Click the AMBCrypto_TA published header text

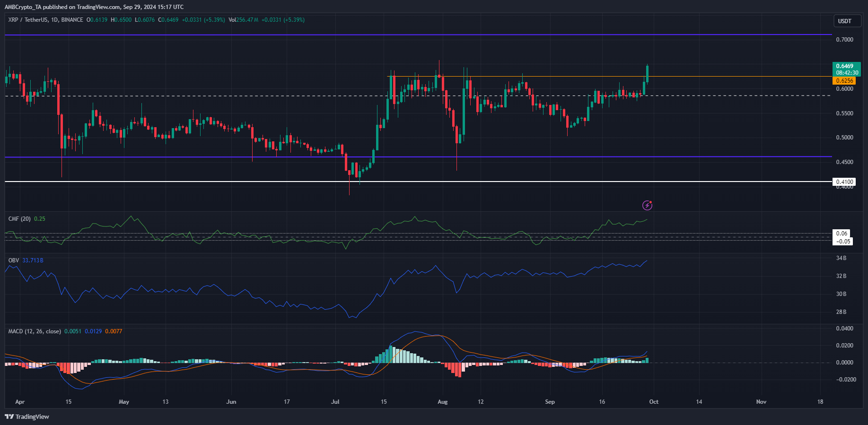click(94, 7)
